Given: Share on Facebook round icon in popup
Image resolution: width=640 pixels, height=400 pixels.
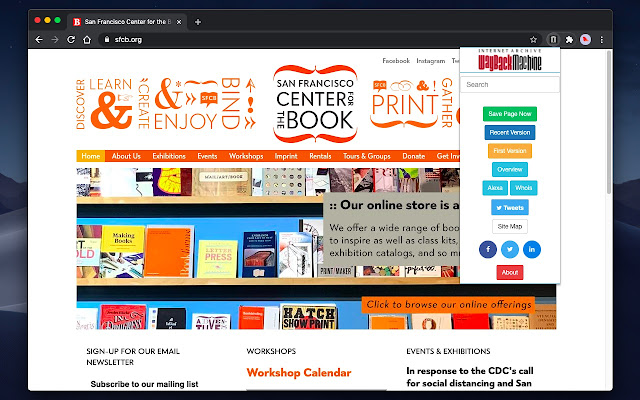Looking at the screenshot, I should tap(488, 249).
